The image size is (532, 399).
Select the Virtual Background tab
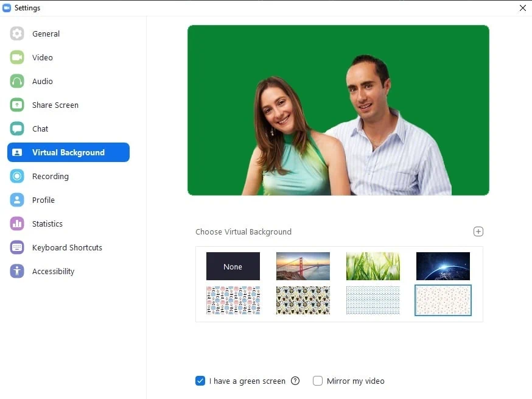[x=68, y=153]
